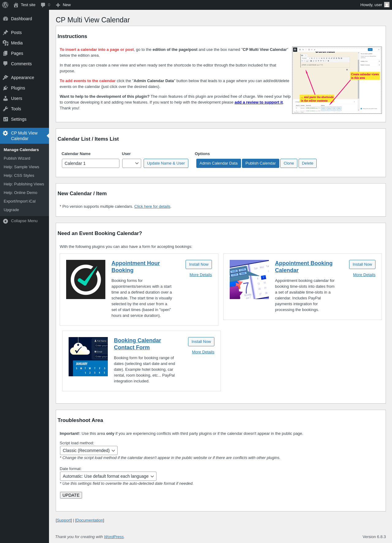Click the plus icon beside New
The width and height of the screenshot is (392, 543).
(58, 5)
